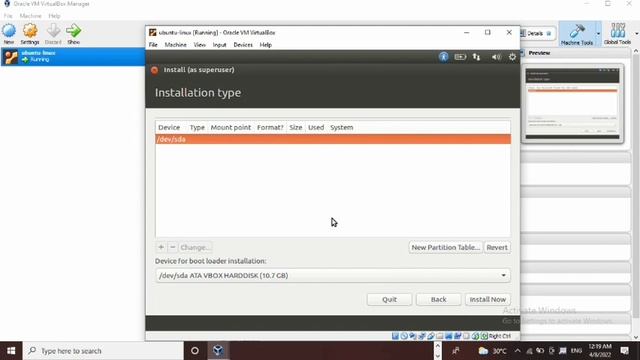Click the mouse integration icon in VM status bar
This screenshot has width=640, height=360.
pyautogui.click(x=475, y=336)
